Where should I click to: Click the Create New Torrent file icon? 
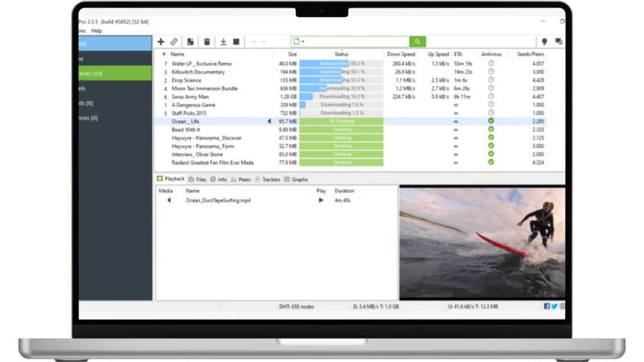191,42
